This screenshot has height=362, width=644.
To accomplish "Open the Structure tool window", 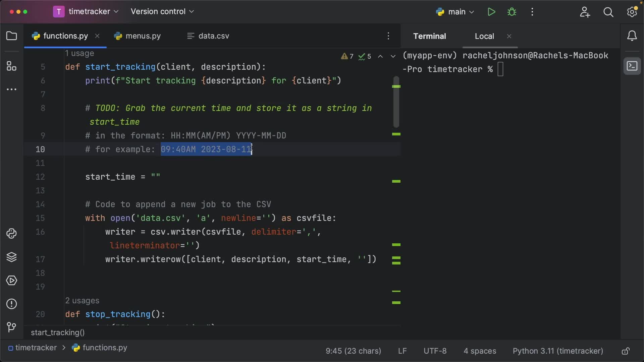I will (x=12, y=66).
